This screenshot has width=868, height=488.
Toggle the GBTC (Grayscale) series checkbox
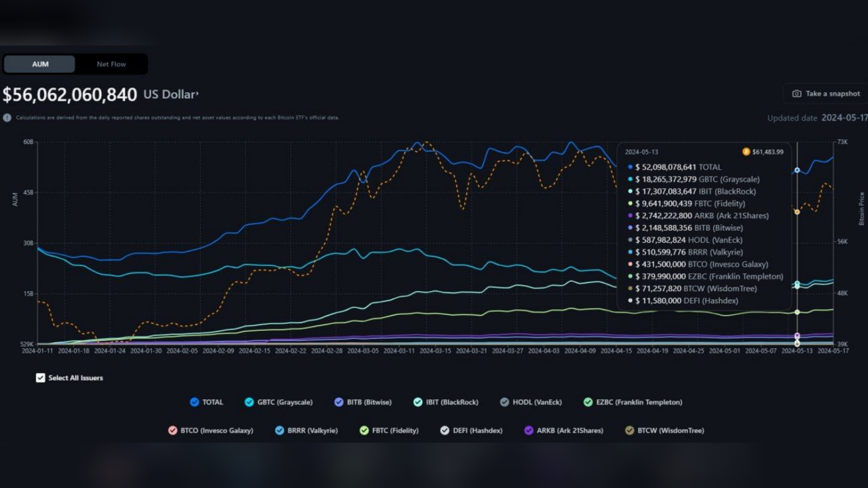click(x=249, y=402)
